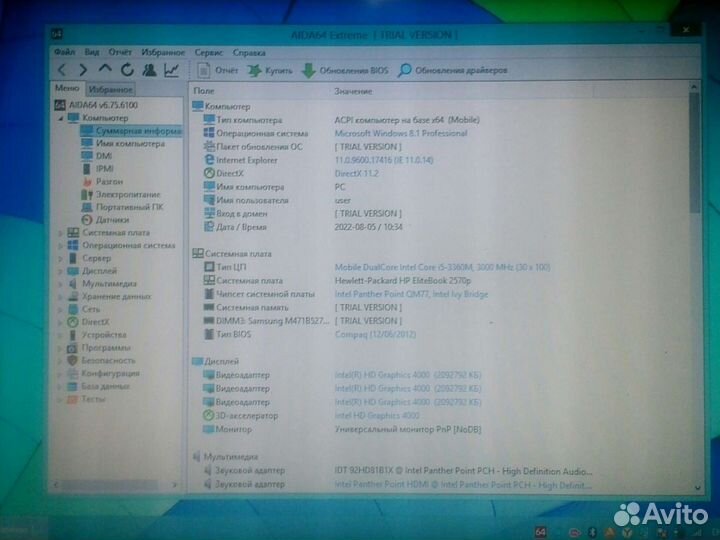
Task: Select the Системная плата Hewlett-Packard row
Action: [338, 281]
